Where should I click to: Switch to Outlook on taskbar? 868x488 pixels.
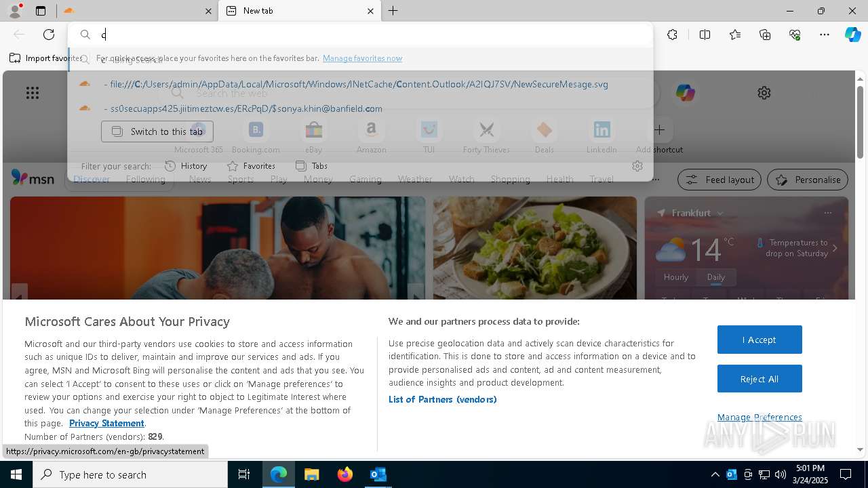378,474
